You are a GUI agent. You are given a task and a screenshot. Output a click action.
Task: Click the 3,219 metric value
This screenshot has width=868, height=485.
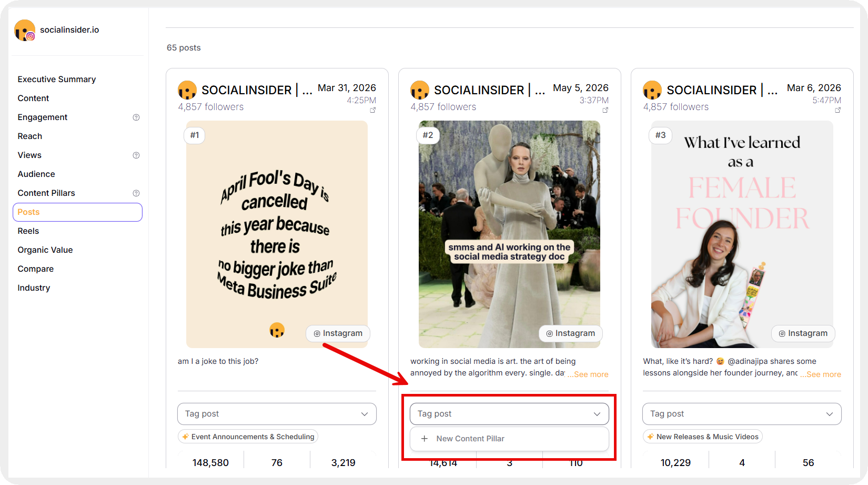tap(343, 463)
